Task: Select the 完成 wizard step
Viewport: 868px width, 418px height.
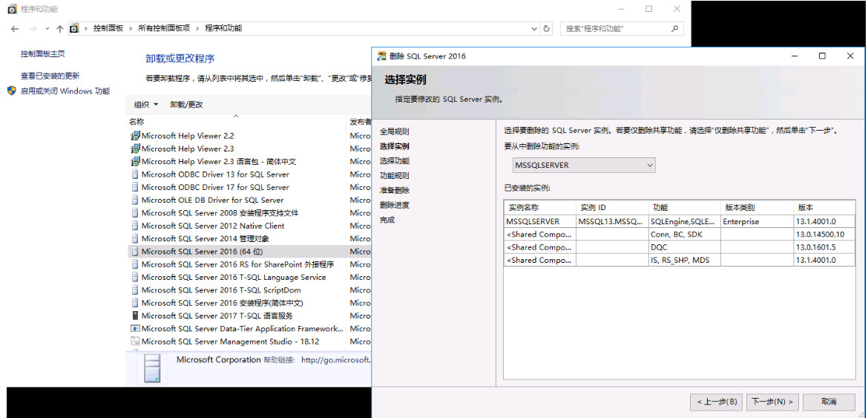Action: (387, 220)
